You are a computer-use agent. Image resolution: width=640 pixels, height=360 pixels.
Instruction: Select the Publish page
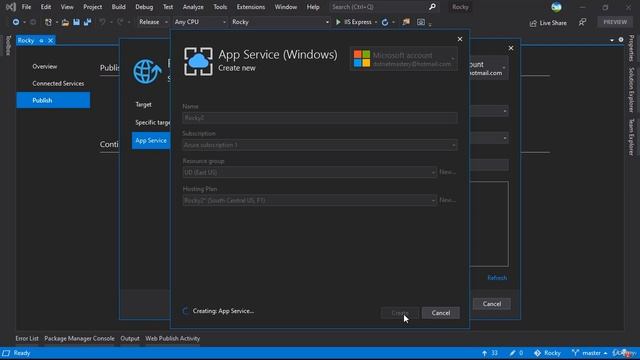[x=53, y=100]
